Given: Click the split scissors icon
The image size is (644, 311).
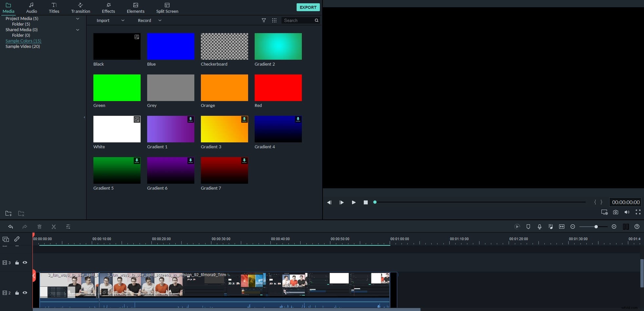Looking at the screenshot, I should (54, 226).
